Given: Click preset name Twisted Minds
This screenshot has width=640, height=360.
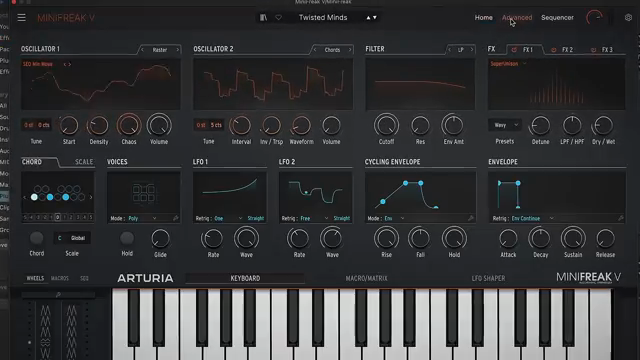Looking at the screenshot, I should point(323,18).
